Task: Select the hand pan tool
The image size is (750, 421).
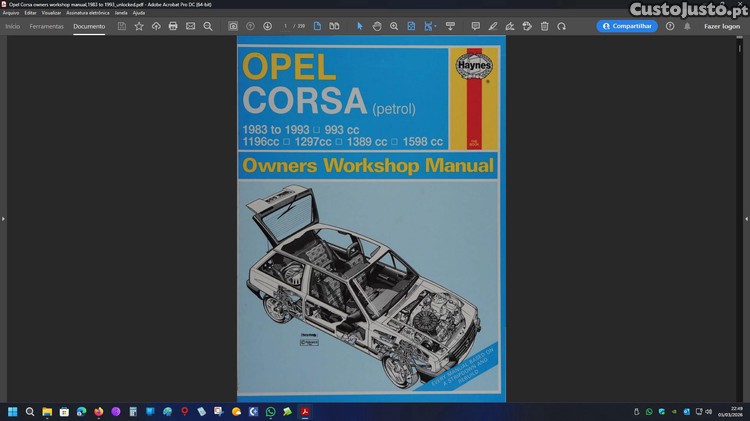Action: [x=377, y=26]
